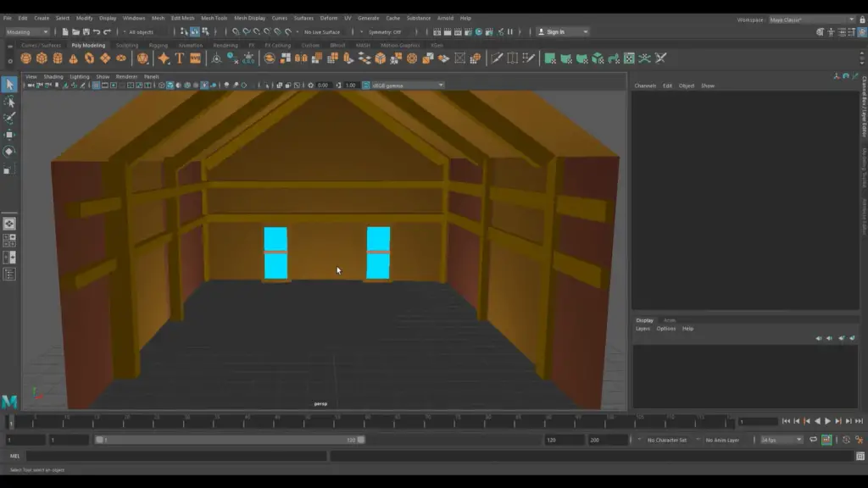Click the undo arrow in status line

pos(96,32)
